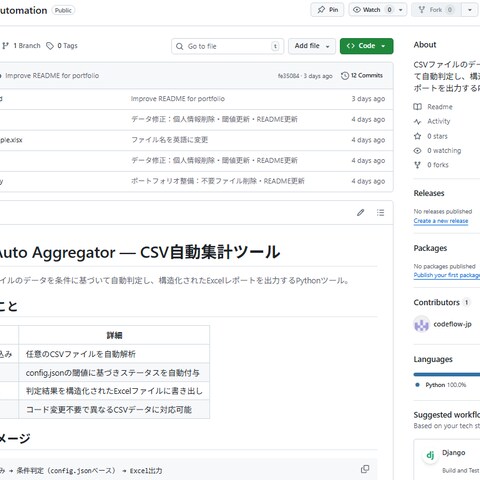This screenshot has width=480, height=480.
Task: Click the fork icon next to 0 forks
Action: (x=417, y=165)
